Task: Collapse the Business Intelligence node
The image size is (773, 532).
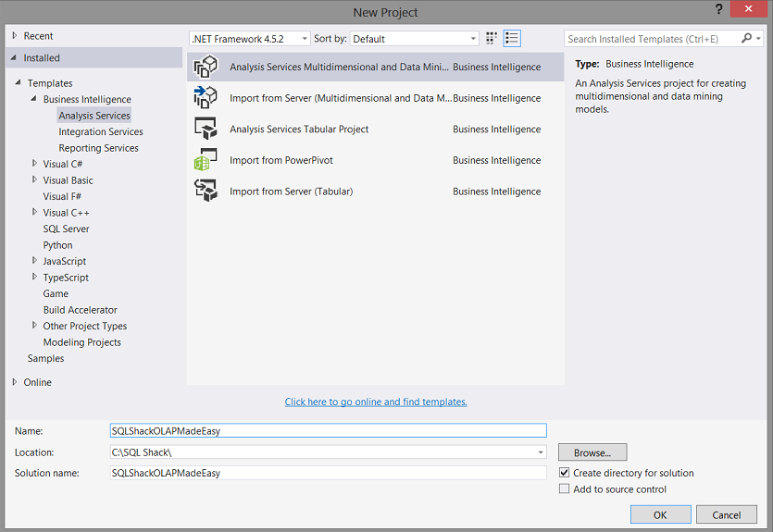Action: point(33,98)
